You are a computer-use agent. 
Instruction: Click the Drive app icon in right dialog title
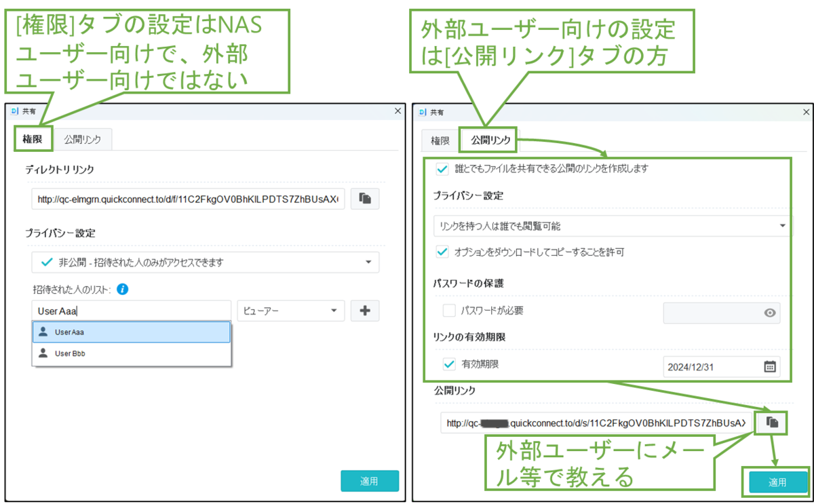pos(422,112)
